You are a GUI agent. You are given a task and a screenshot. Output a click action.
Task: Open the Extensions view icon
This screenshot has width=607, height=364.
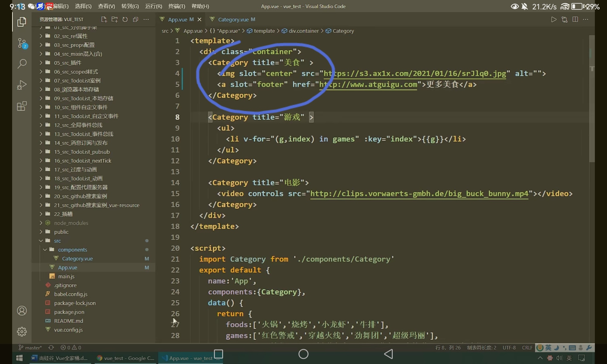pos(22,106)
